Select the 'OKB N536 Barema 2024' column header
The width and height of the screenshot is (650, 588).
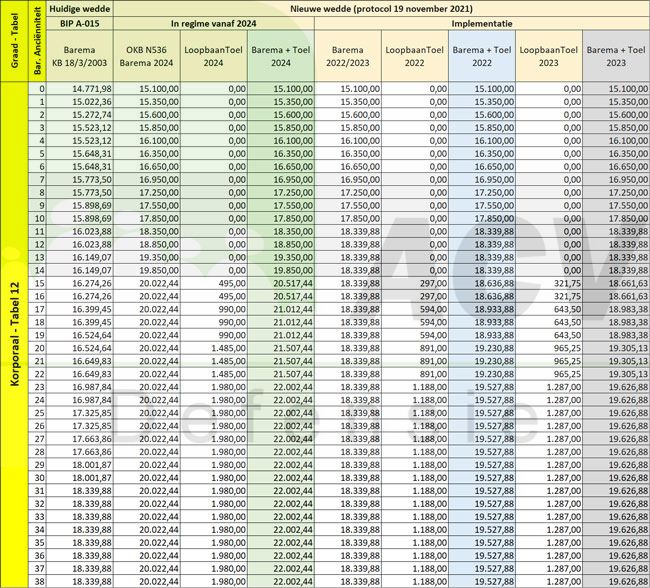(147, 56)
